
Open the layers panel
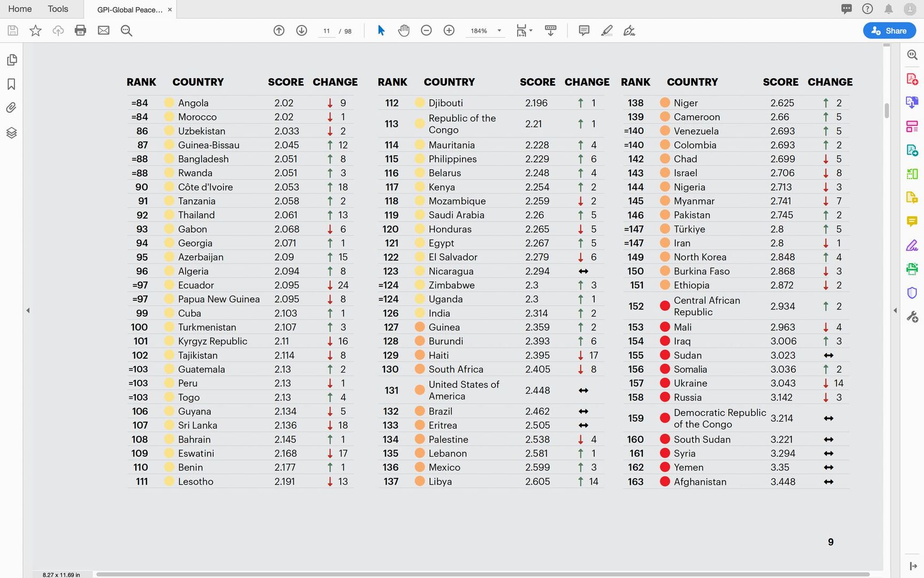11,133
